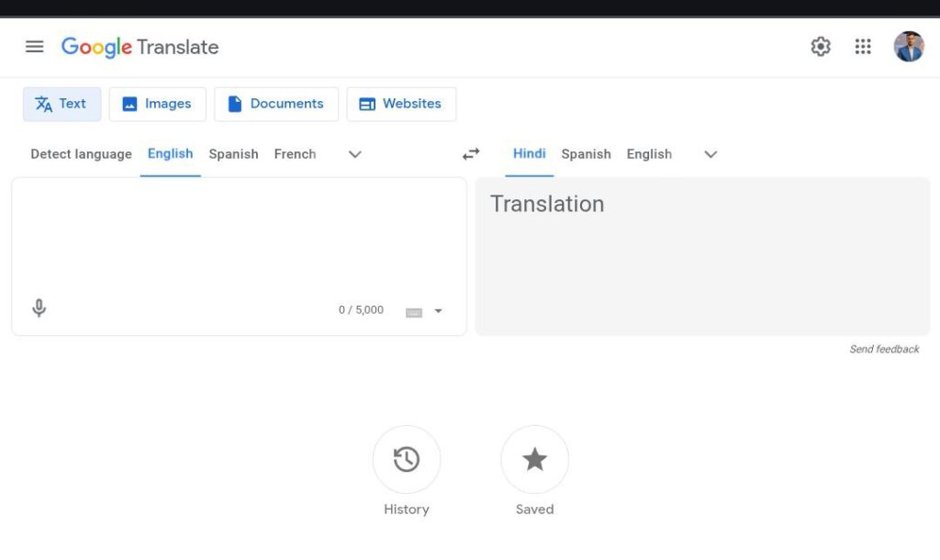Open the Settings gear
The width and height of the screenshot is (940, 560).
pyautogui.click(x=821, y=46)
